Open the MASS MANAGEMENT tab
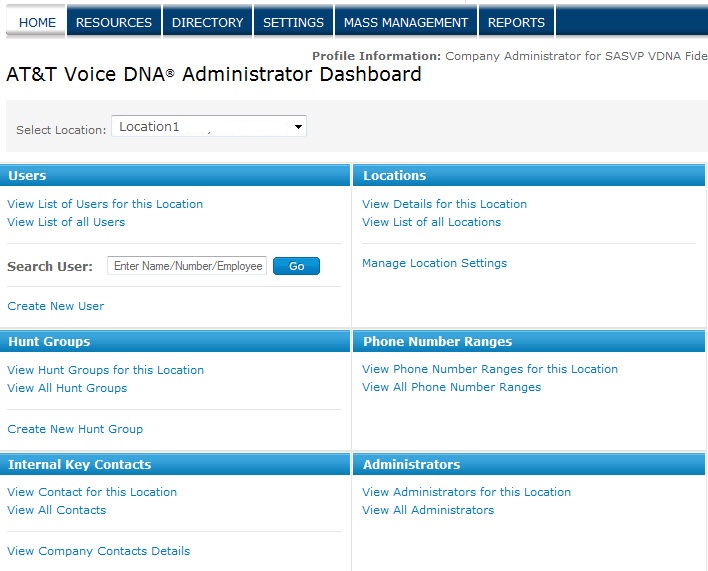Viewport: 708px width, 571px height. (x=405, y=22)
